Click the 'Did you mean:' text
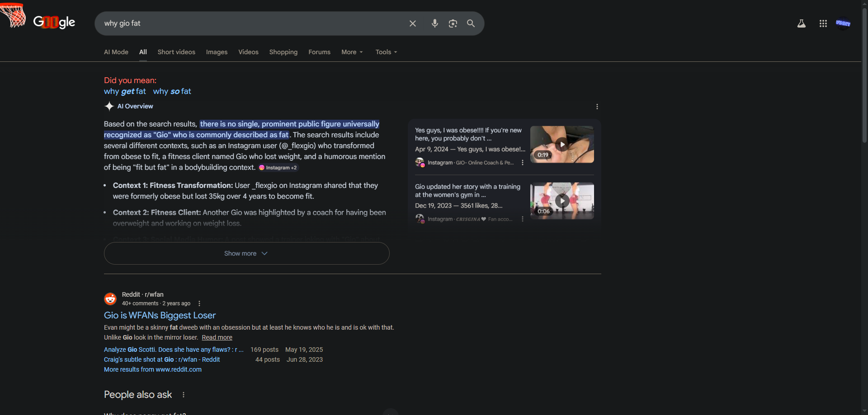This screenshot has width=868, height=415. coord(130,80)
